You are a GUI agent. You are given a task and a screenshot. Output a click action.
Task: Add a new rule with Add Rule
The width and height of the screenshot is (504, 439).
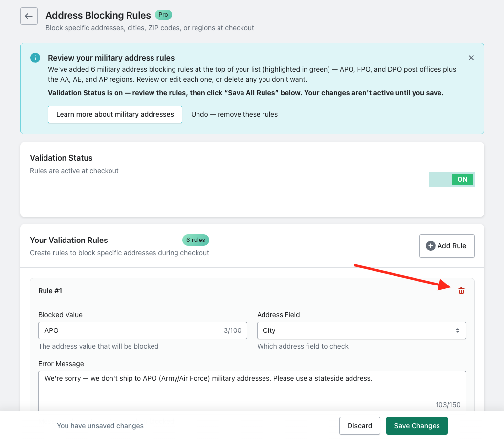click(x=447, y=246)
